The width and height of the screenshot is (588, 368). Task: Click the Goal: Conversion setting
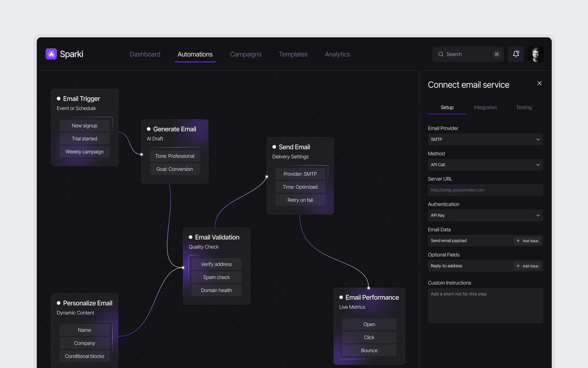click(x=174, y=169)
